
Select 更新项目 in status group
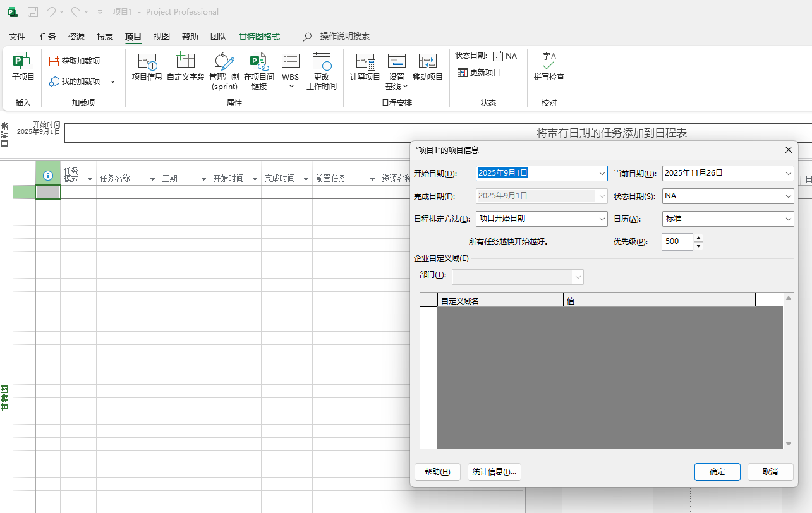[479, 73]
